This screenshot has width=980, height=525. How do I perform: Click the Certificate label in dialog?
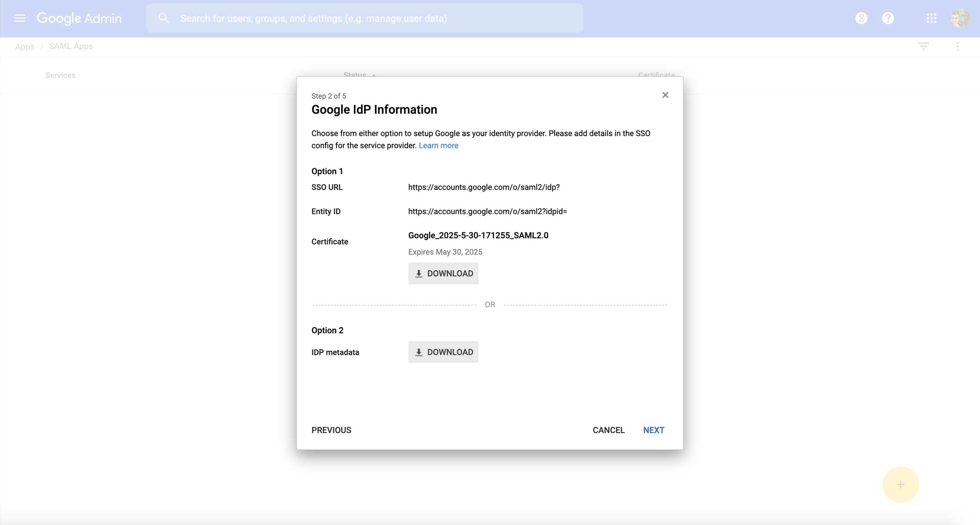[x=330, y=242]
